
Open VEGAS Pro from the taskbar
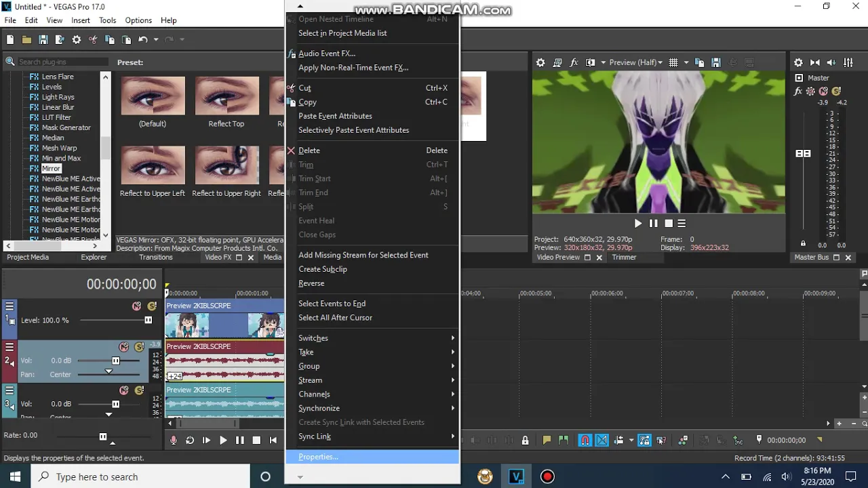point(516,476)
